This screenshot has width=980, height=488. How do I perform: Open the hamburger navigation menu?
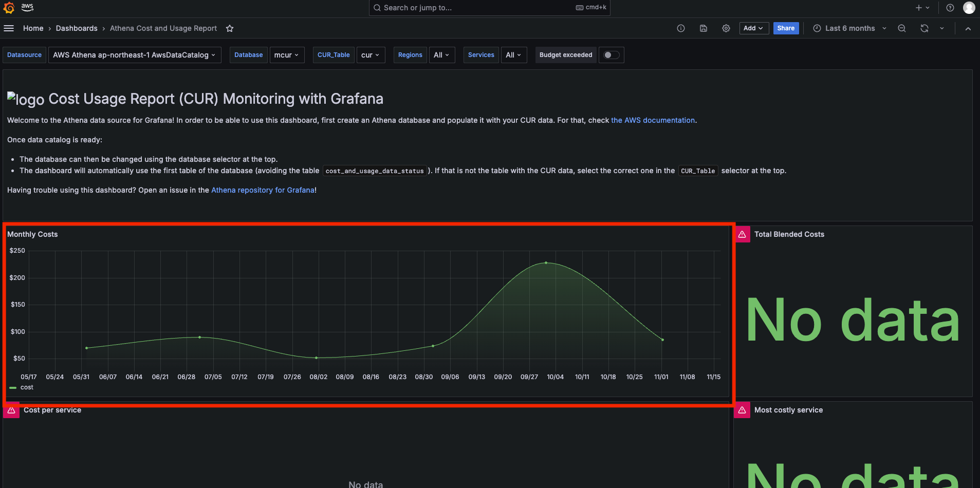click(9, 28)
